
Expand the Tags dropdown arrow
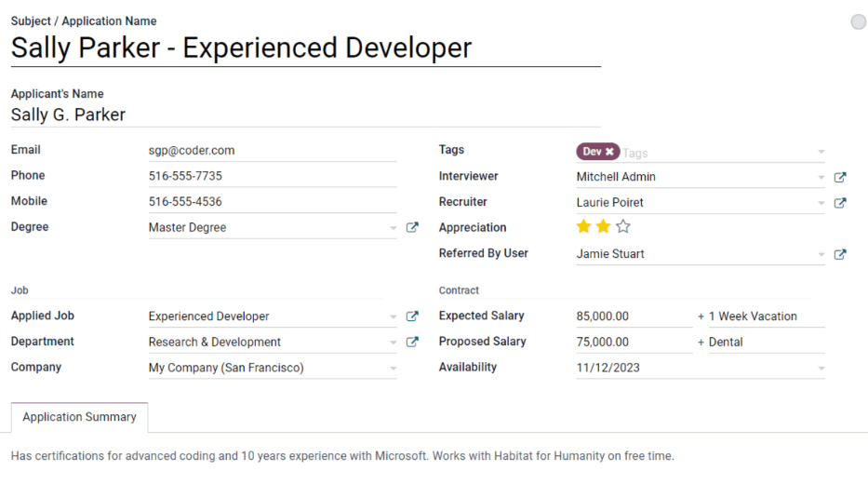tap(821, 152)
